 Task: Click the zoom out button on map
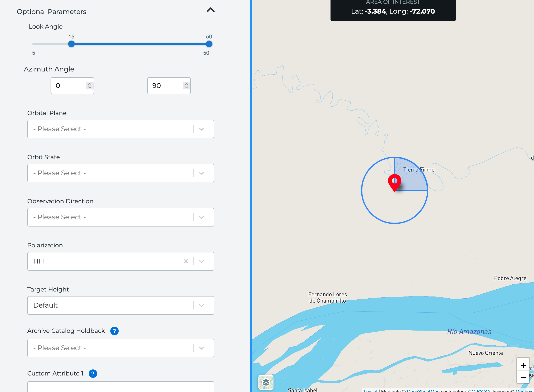pyautogui.click(x=523, y=378)
